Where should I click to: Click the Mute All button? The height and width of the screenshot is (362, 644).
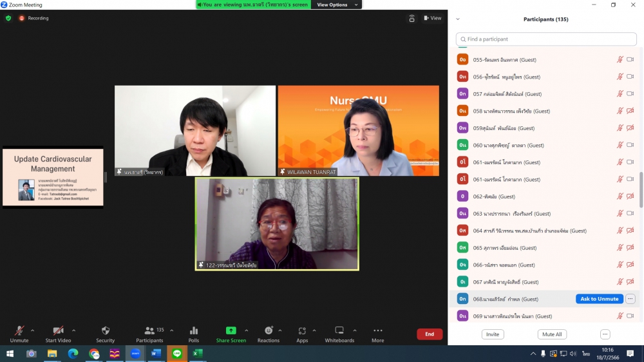point(552,334)
